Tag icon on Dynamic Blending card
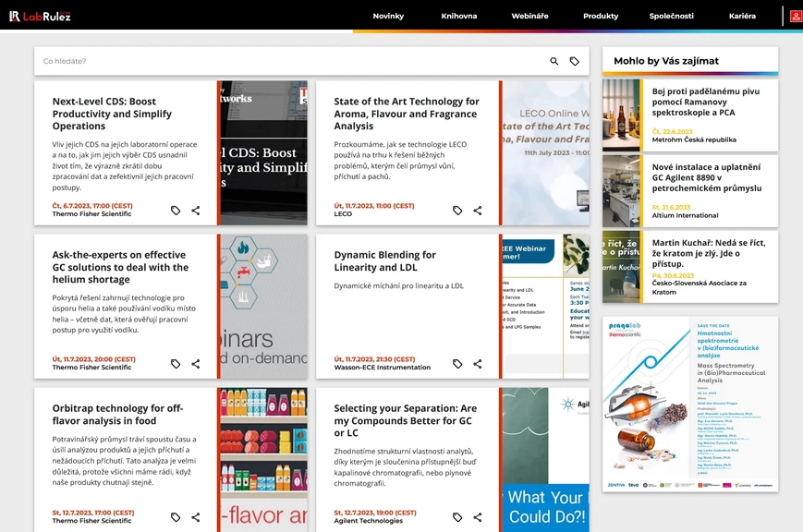 tap(457, 364)
